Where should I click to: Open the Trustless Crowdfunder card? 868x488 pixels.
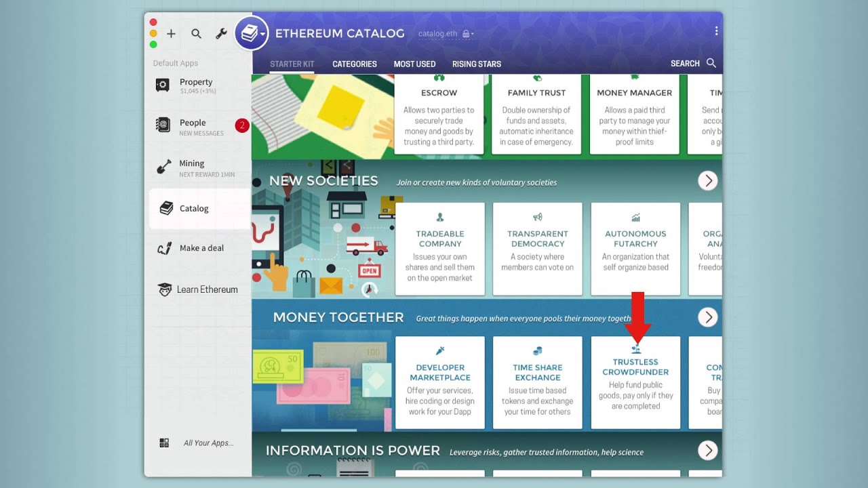[x=635, y=383]
